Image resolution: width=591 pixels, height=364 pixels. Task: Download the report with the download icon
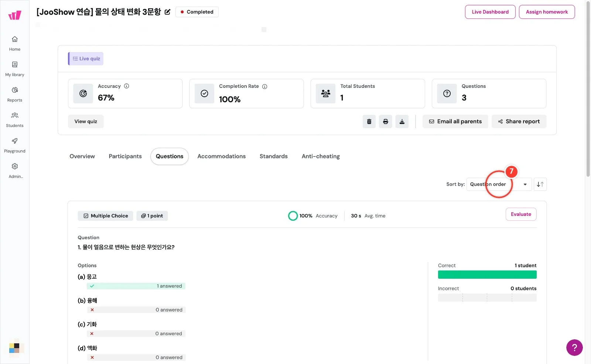pos(402,121)
